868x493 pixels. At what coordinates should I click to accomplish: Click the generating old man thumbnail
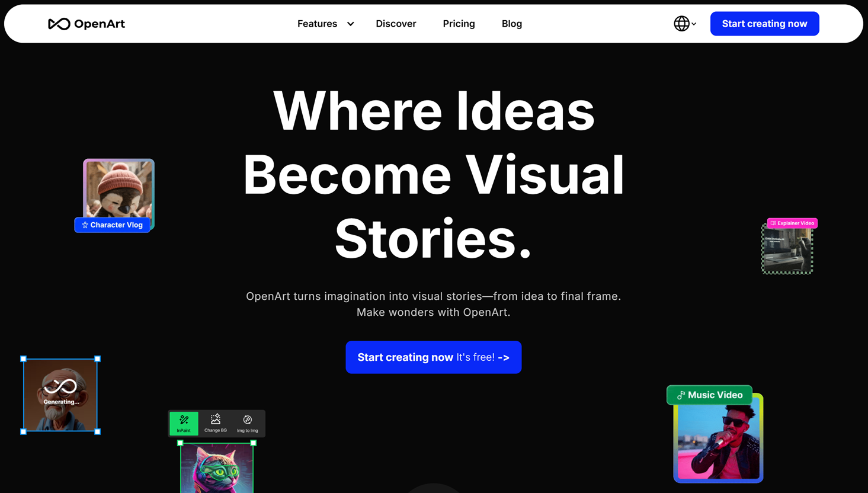tap(59, 395)
